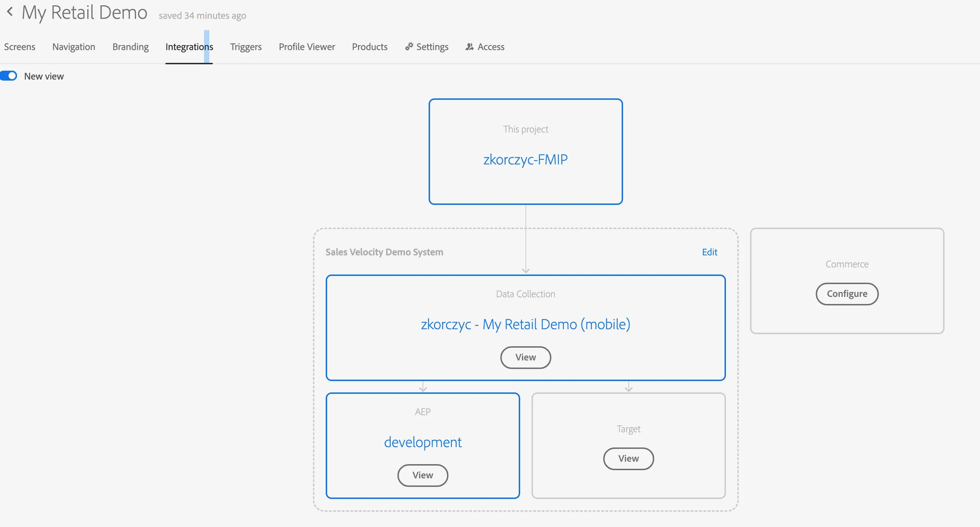Open zkorczyc - My Retail Demo (mobile) link
The height and width of the screenshot is (527, 980).
click(x=525, y=324)
